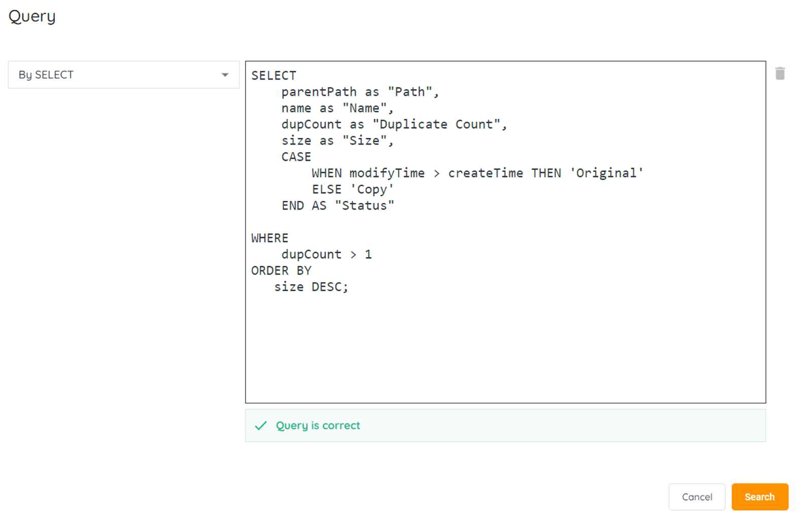The height and width of the screenshot is (526, 812).
Task: Place cursor on the SELECT keyword line
Action: point(274,76)
